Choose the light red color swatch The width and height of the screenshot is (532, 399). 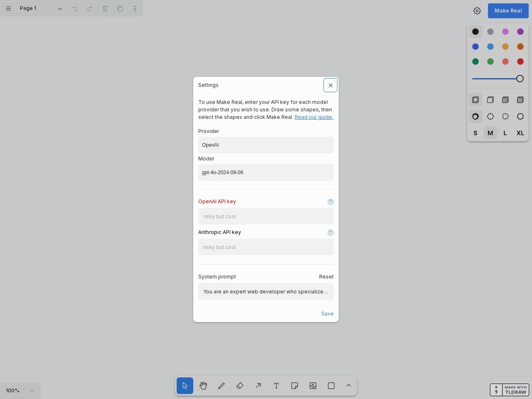point(505,62)
